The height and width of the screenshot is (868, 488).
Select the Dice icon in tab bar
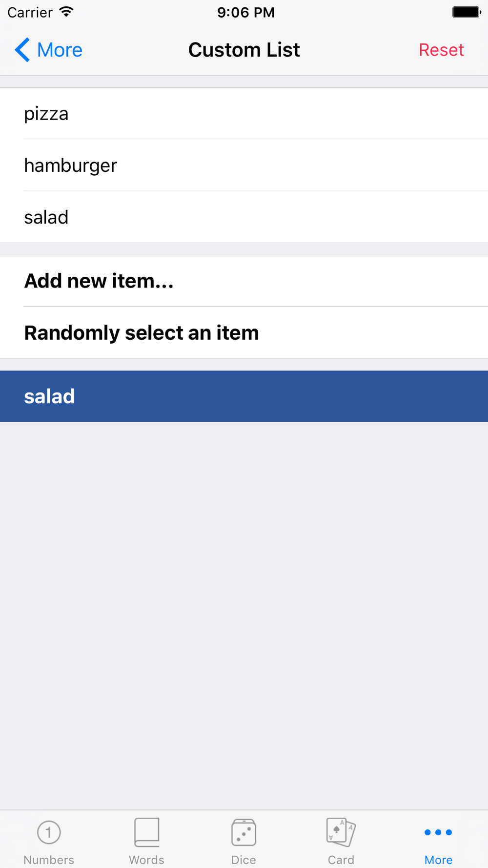pyautogui.click(x=244, y=832)
